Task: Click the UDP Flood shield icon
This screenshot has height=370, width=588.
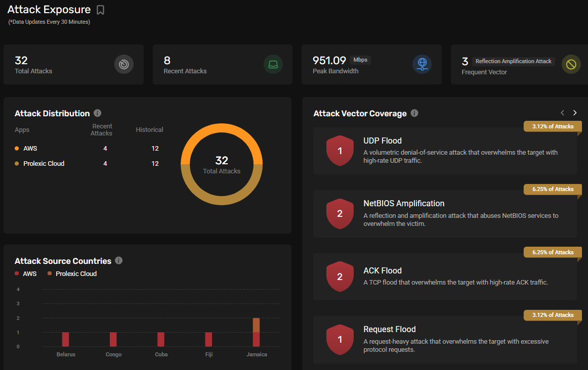Action: coord(340,151)
